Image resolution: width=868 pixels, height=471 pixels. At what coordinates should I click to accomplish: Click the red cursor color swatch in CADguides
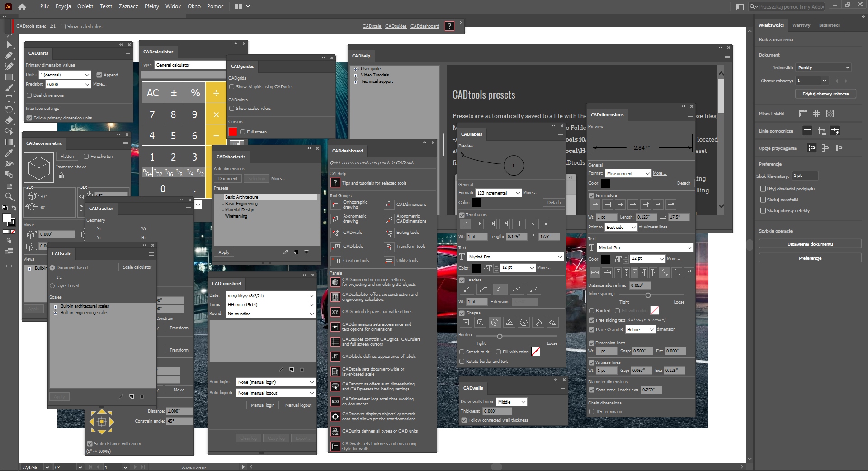coord(233,132)
